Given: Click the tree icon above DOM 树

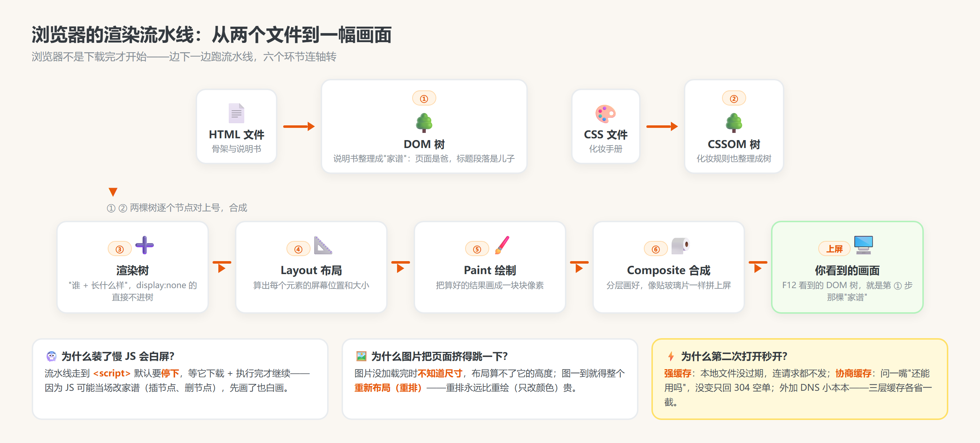Looking at the screenshot, I should coord(424,123).
